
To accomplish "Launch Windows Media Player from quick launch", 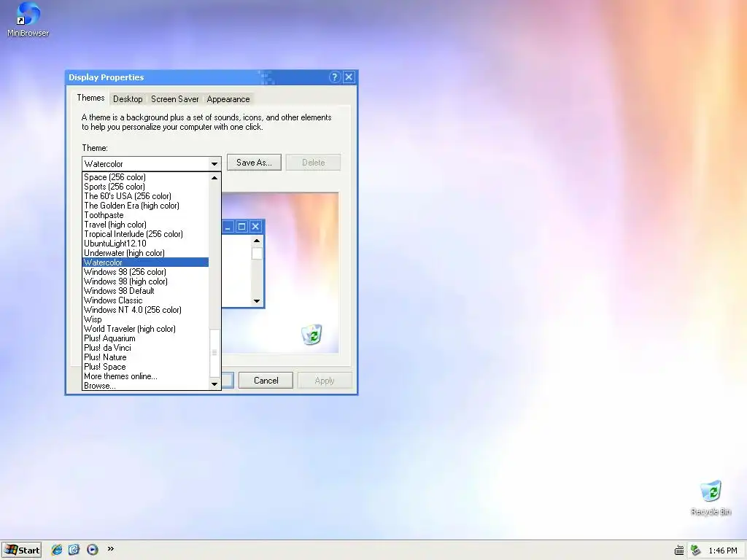I will point(93,550).
